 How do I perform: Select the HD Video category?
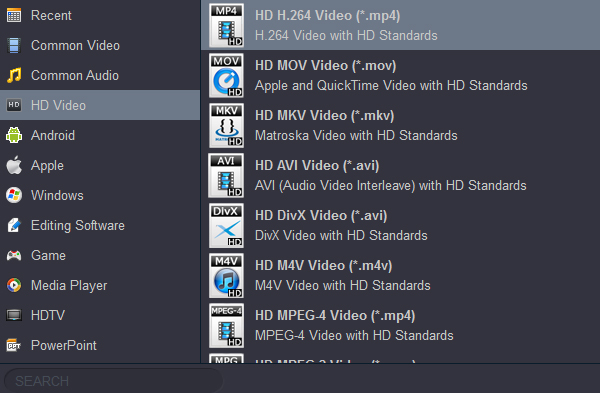(100, 105)
